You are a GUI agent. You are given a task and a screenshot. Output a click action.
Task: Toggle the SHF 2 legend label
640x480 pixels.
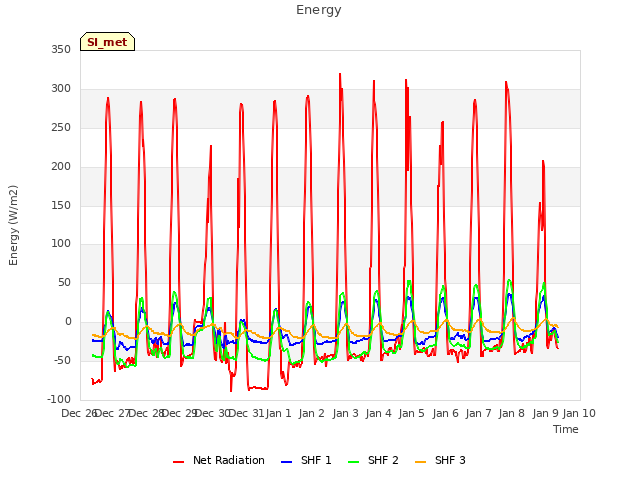(x=383, y=460)
